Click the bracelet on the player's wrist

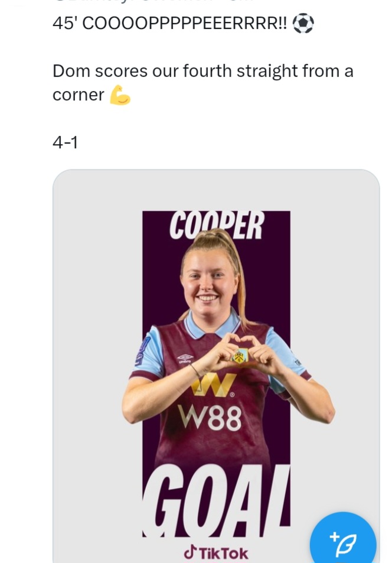(x=195, y=370)
